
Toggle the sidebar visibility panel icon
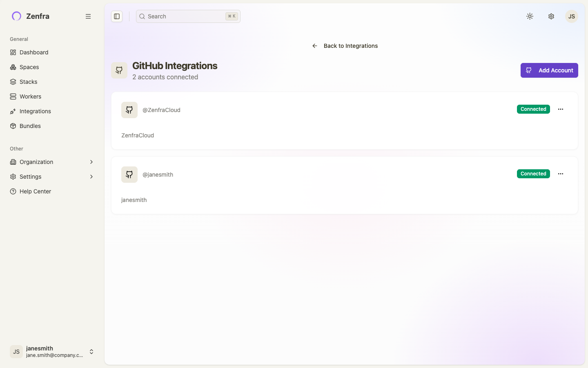pos(117,16)
